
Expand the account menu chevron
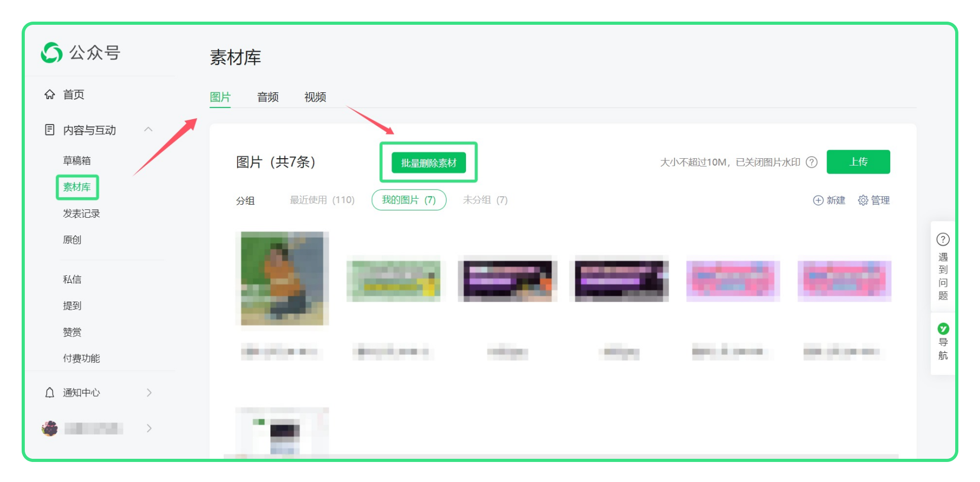coord(149,428)
